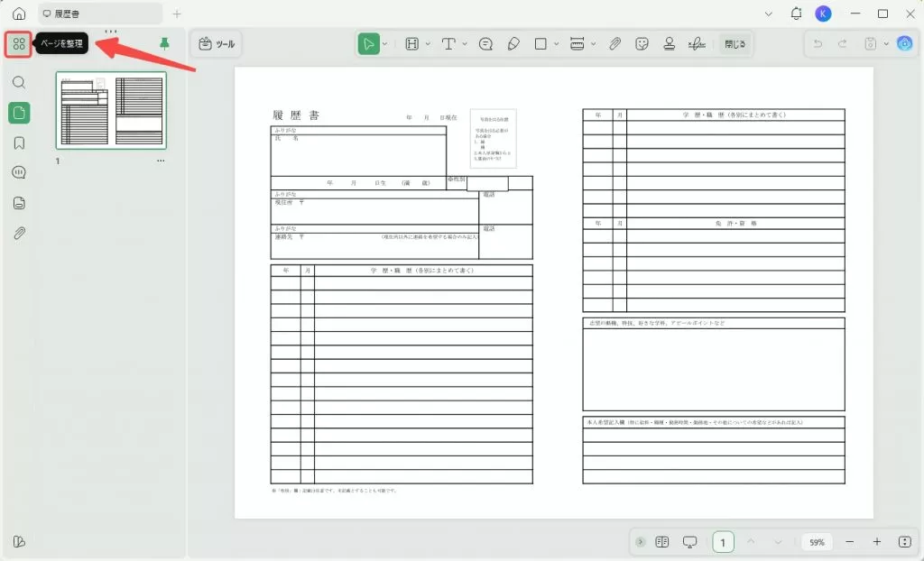Select the eraser tool in toolbar

(x=513, y=43)
